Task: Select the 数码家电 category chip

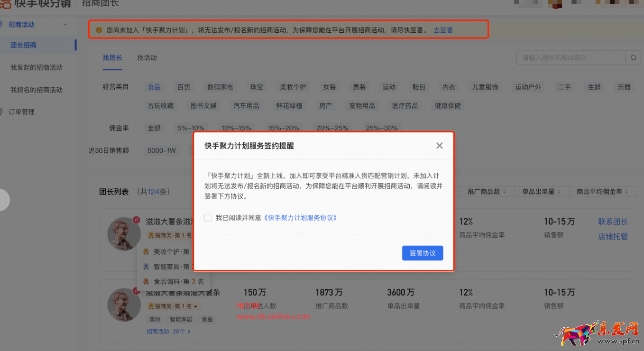Action: click(x=221, y=87)
